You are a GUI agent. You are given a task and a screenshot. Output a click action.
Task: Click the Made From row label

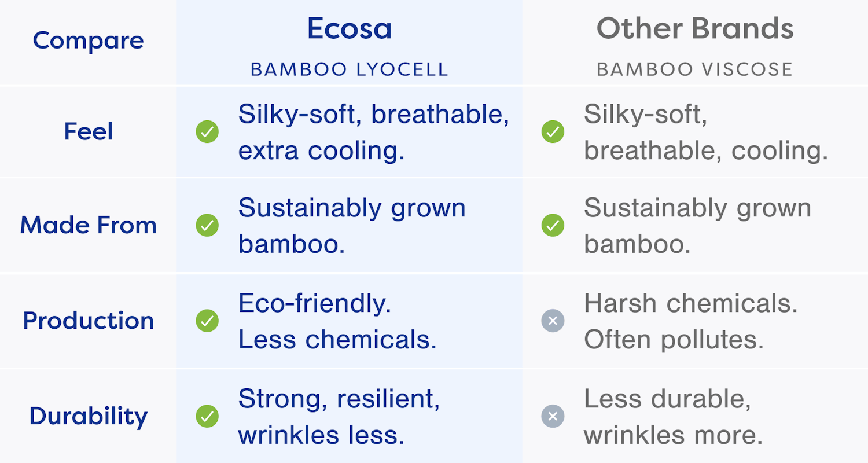click(x=89, y=225)
